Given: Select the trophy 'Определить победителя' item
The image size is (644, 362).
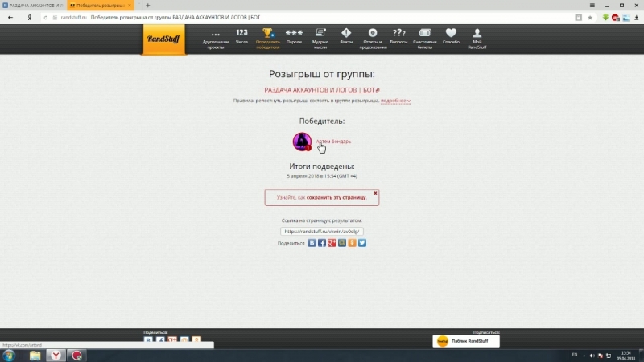Looking at the screenshot, I should (x=268, y=39).
